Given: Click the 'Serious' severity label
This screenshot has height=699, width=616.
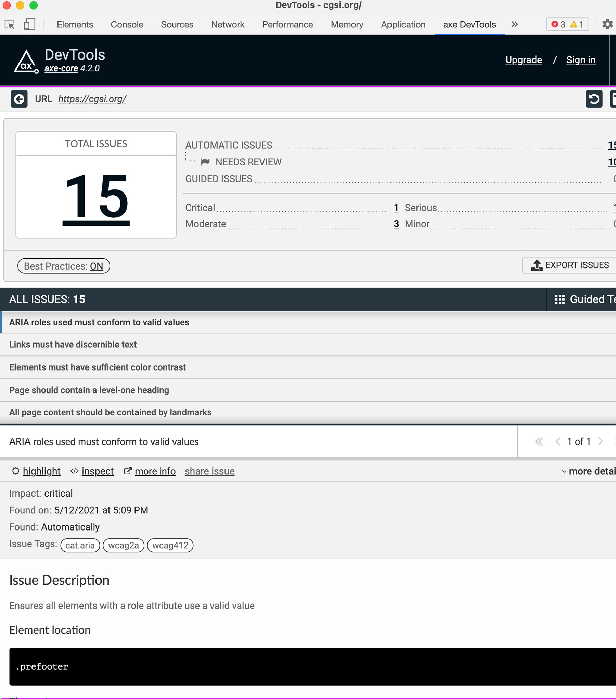Looking at the screenshot, I should click(421, 208).
